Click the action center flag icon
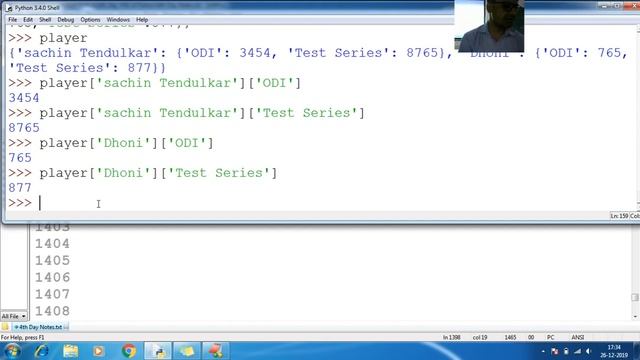This screenshot has width=640, height=360. 554,351
